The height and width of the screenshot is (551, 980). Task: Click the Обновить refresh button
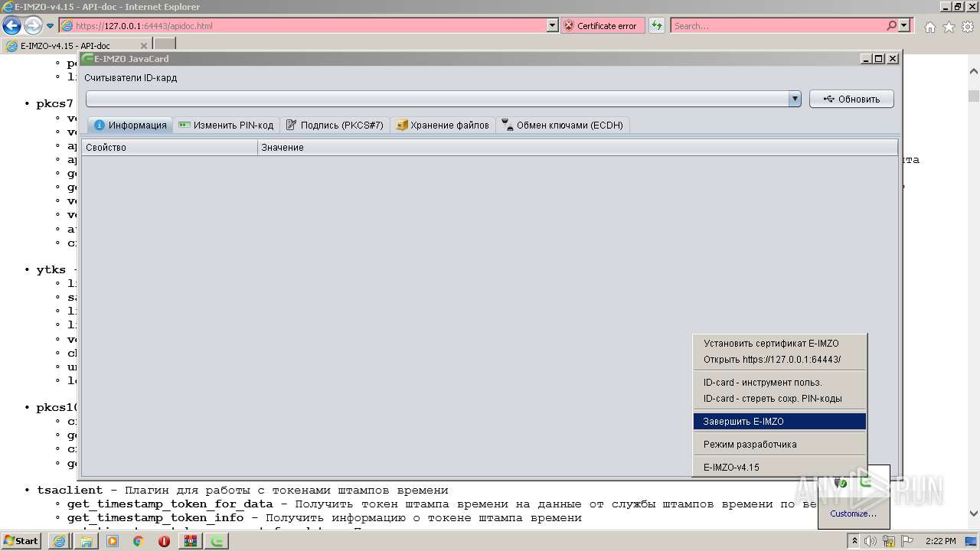851,99
